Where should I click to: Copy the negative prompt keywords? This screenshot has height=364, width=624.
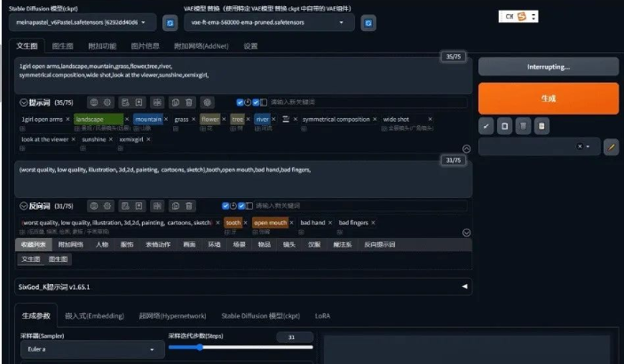pos(176,206)
